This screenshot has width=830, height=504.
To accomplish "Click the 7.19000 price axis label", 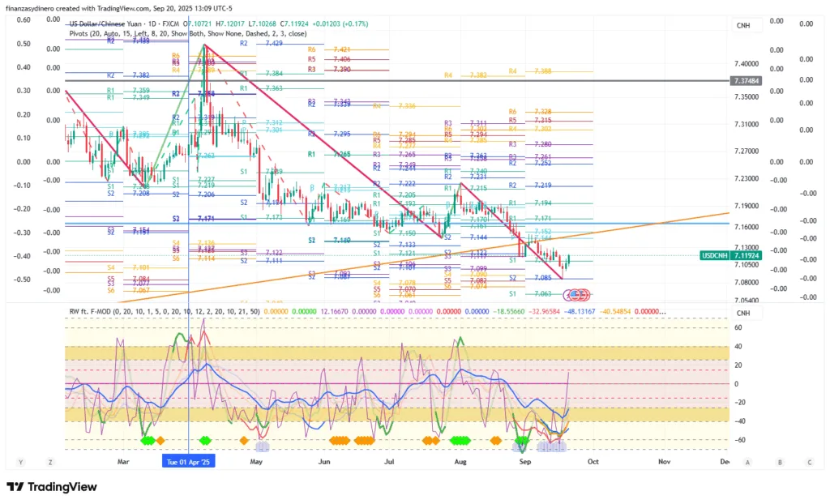I will point(747,206).
